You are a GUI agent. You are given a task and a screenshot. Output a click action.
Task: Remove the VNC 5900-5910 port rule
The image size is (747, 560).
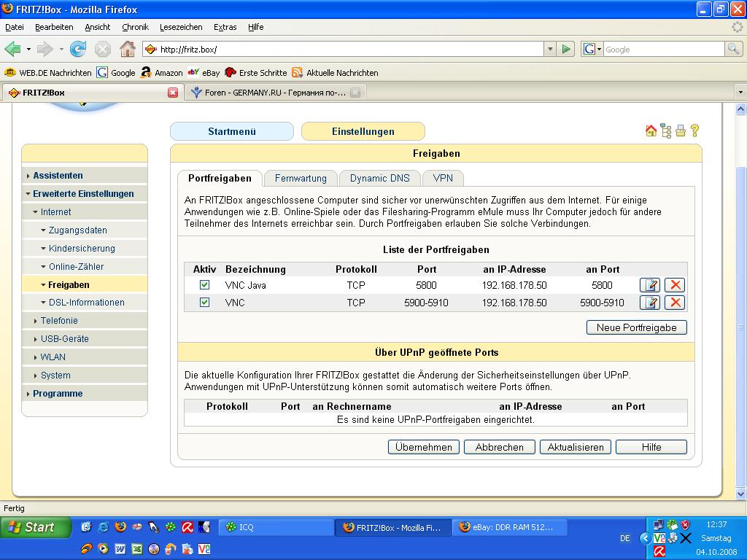(x=675, y=303)
